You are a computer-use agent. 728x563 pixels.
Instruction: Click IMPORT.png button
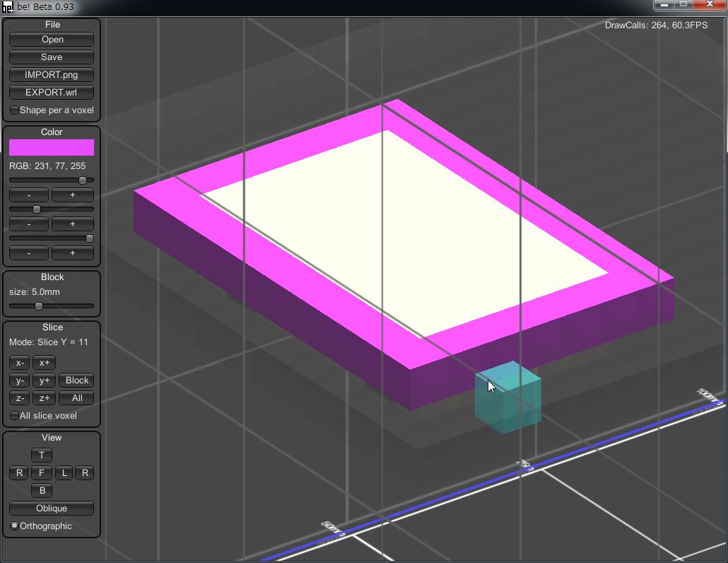(52, 75)
